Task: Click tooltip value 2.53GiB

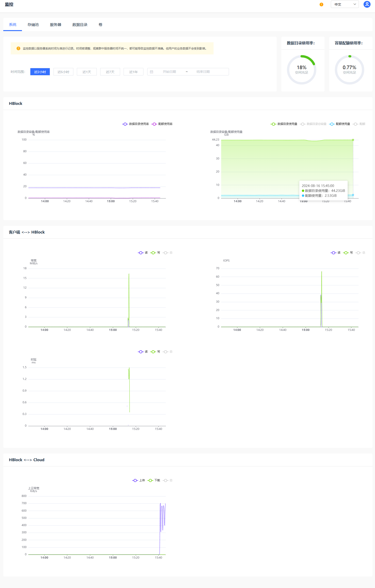Action: [331, 195]
